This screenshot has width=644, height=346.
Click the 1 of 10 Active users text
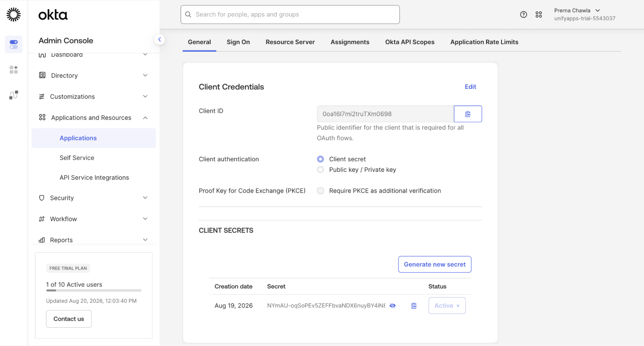(x=74, y=285)
